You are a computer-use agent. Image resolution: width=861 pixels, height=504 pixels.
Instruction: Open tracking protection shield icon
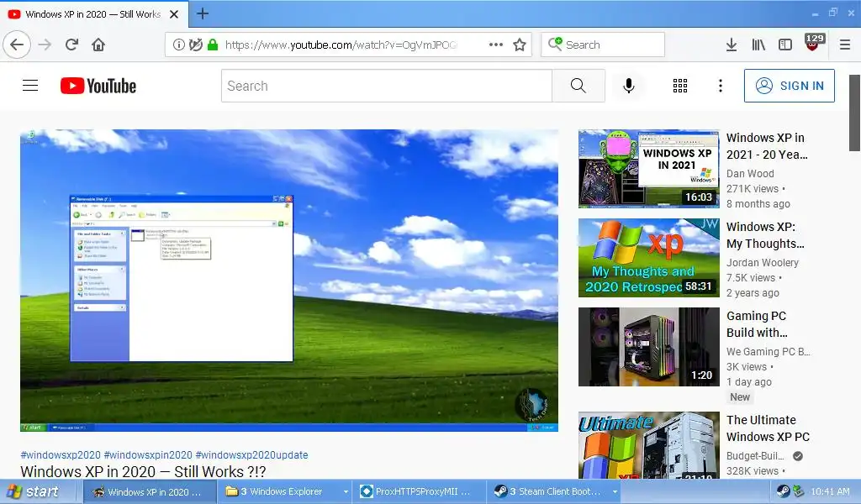click(195, 45)
